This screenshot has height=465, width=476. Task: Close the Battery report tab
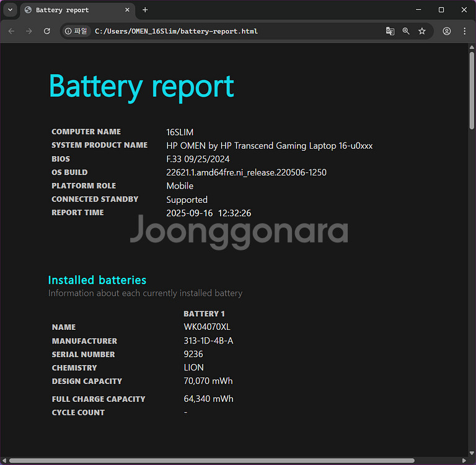click(x=127, y=10)
